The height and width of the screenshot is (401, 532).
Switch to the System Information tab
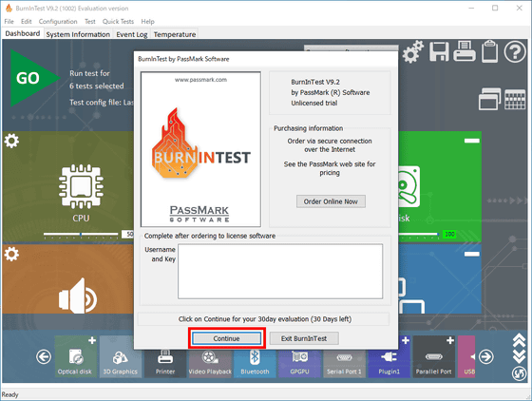click(x=78, y=34)
